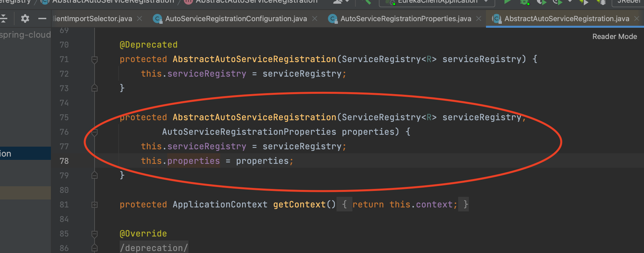Click class icon on AutoServiceRegistrationProperties.java tab
Screen dimensions: 644x253
pos(333,19)
